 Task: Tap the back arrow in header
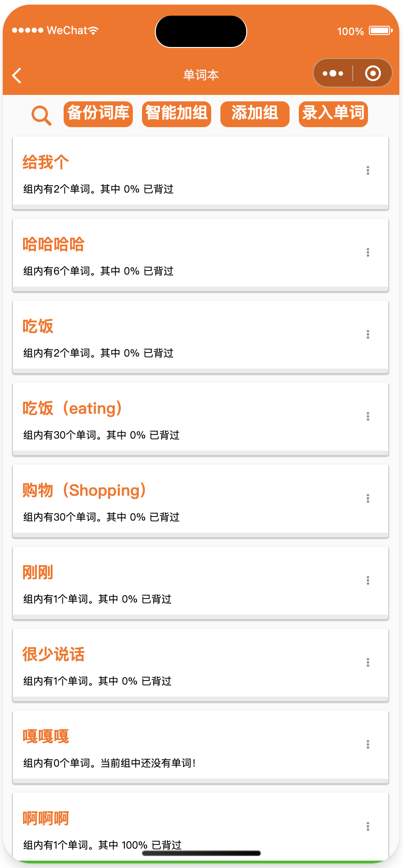tap(17, 75)
